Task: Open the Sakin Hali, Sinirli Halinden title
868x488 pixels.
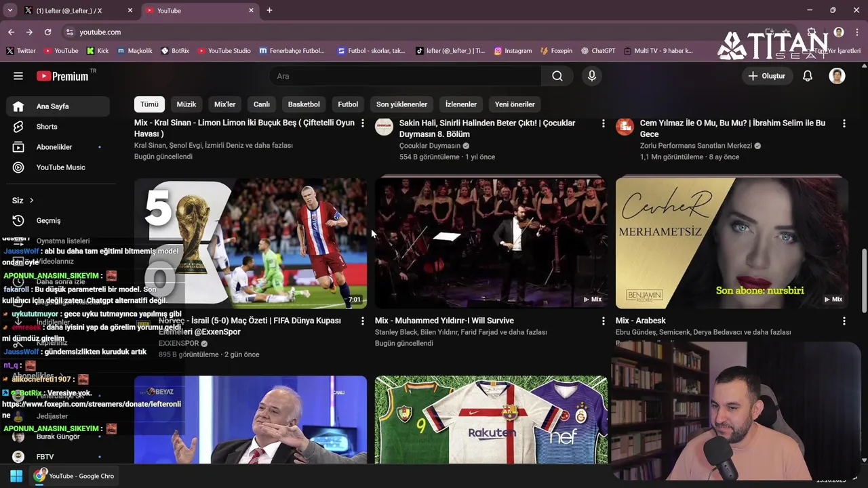Action: coord(487,128)
